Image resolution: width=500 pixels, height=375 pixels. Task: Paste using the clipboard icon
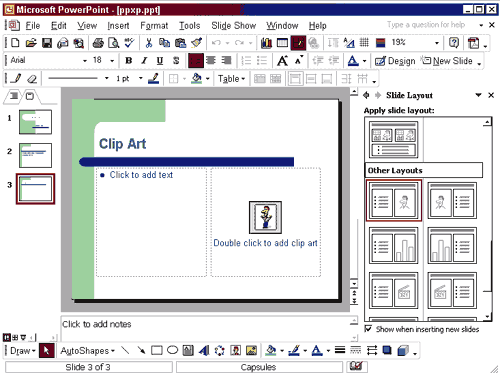(x=180, y=43)
